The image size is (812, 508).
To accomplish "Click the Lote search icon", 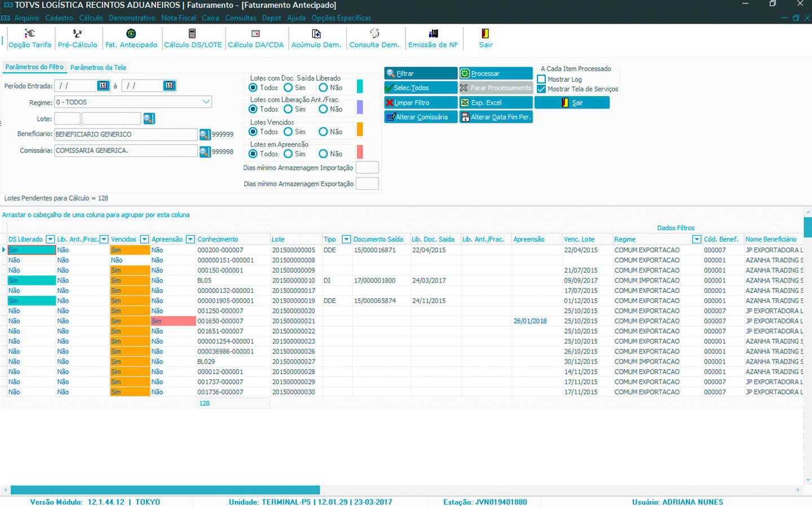I will pos(148,119).
